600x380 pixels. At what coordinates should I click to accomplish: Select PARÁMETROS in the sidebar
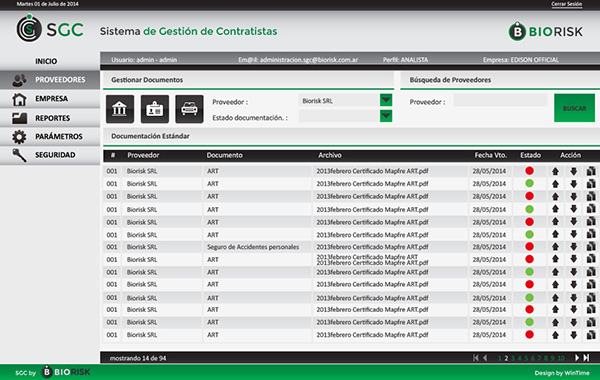pyautogui.click(x=59, y=136)
